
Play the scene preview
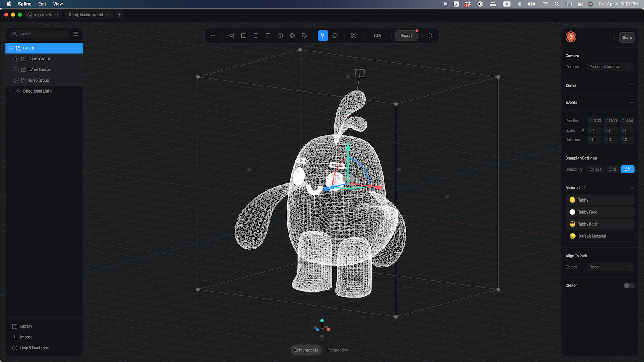coord(431,35)
